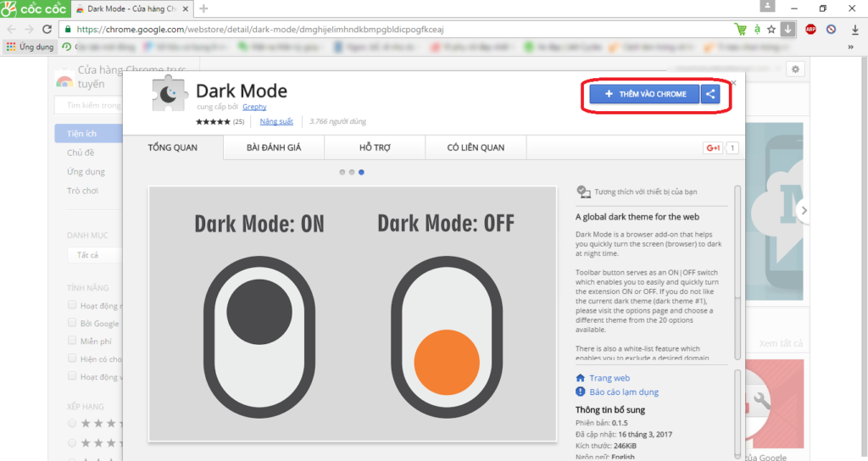Check the Bởi Google checkbox
The height and width of the screenshot is (461, 868).
click(72, 323)
